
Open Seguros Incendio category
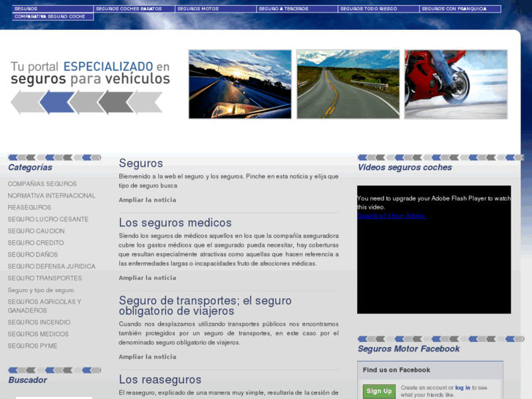39,322
